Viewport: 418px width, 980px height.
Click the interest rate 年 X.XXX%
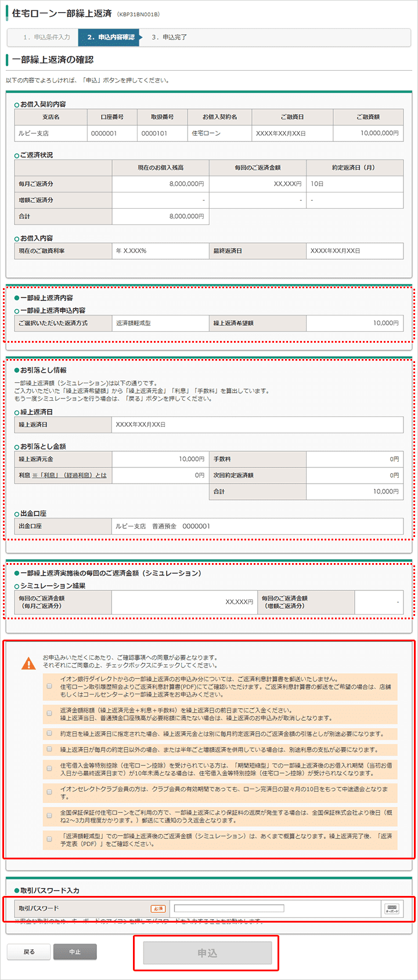tap(161, 251)
